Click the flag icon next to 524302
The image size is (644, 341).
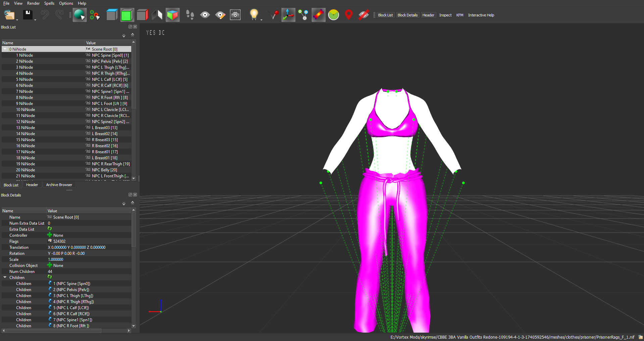click(50, 241)
